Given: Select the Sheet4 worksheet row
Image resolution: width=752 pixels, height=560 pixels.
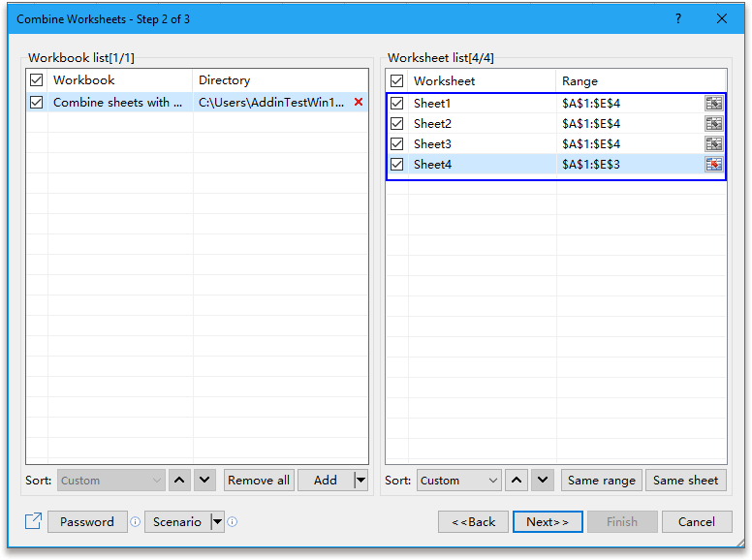Looking at the screenshot, I should (x=556, y=165).
